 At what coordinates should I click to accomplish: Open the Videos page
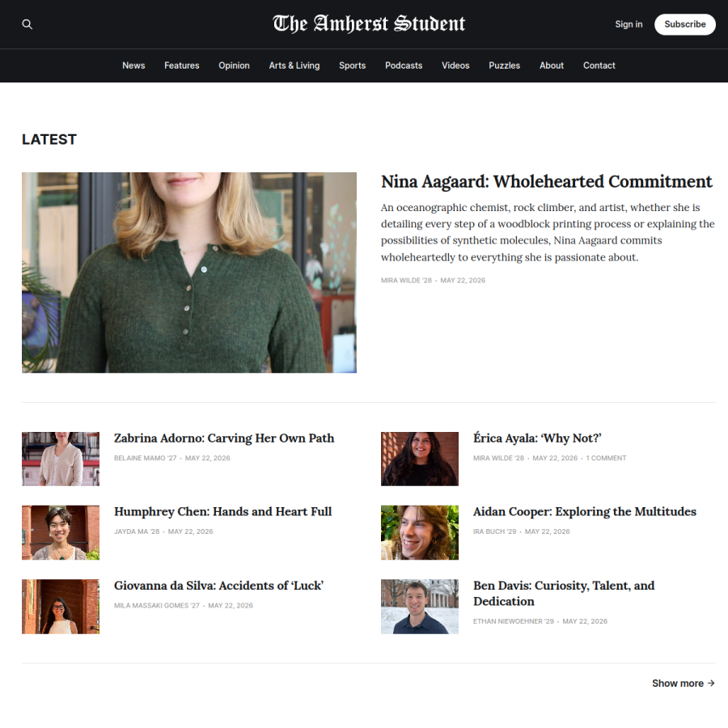[x=455, y=66]
